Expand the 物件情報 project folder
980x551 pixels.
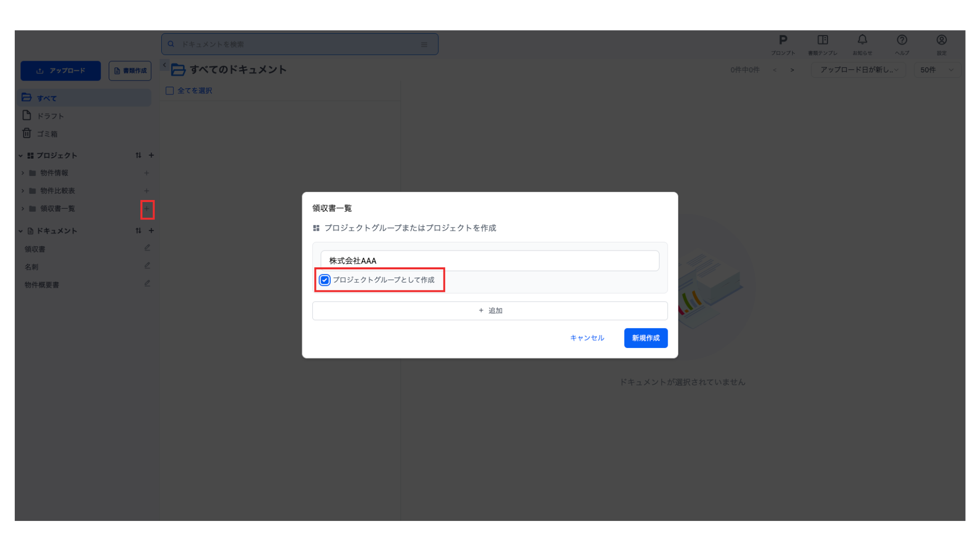(x=23, y=173)
